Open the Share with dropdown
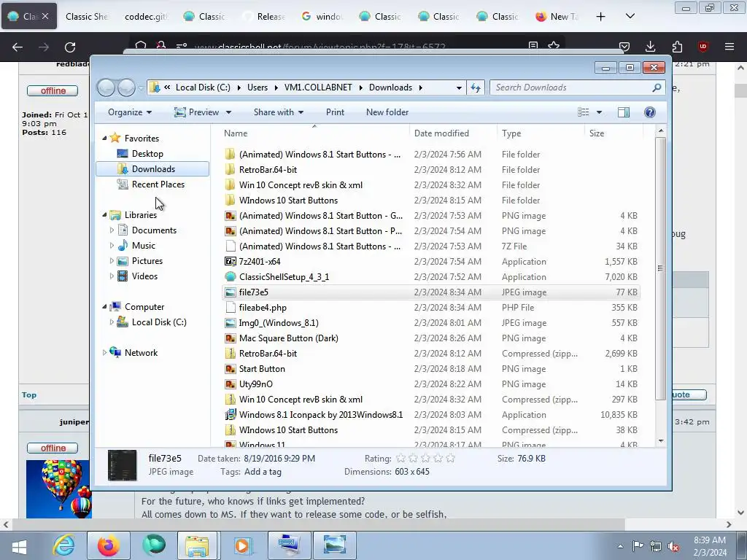 tap(279, 112)
